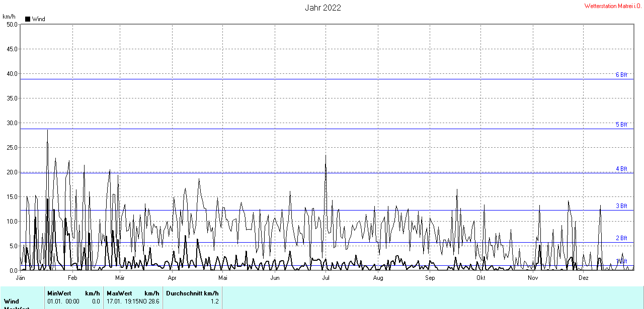Select the 'Jun' month label
Screen dimensions: 644x309
275,277
